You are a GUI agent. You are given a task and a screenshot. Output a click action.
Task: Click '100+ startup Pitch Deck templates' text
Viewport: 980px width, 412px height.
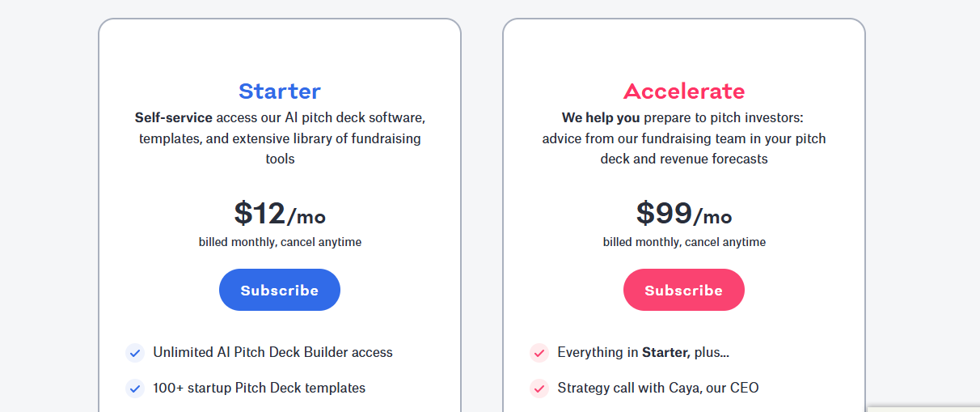[259, 388]
